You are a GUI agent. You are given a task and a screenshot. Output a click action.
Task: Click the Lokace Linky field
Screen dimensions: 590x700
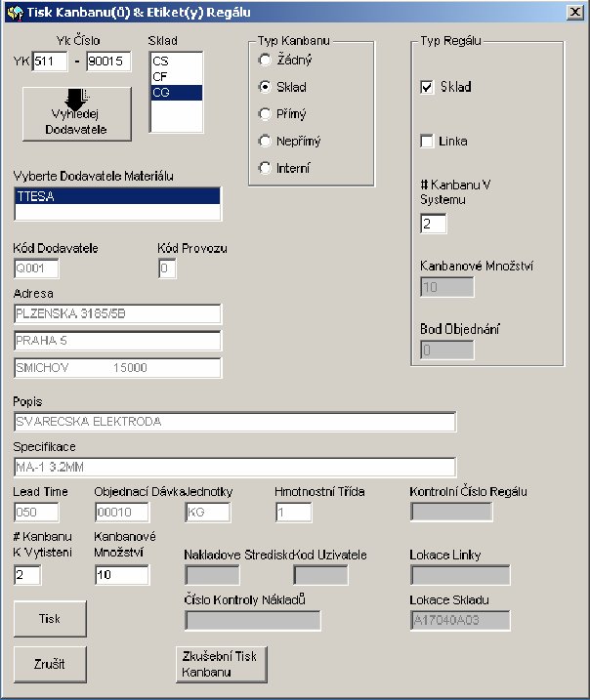(x=460, y=575)
